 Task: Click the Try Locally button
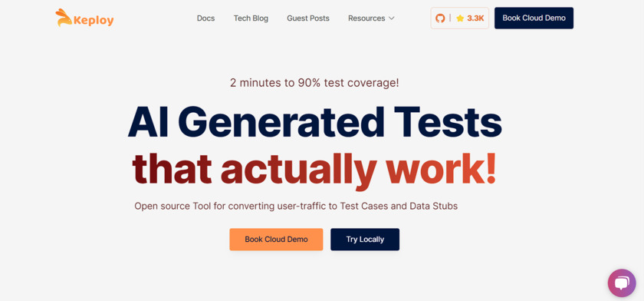pyautogui.click(x=365, y=240)
